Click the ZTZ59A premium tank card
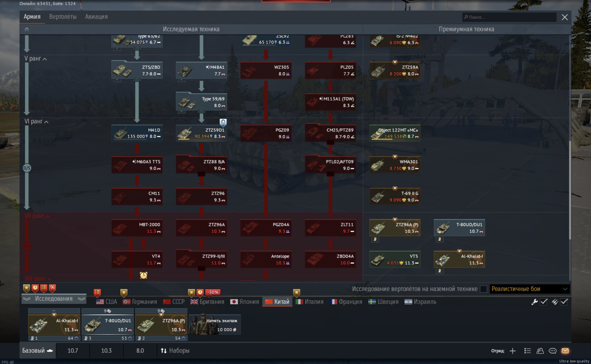This screenshot has height=364, width=591. [395, 70]
